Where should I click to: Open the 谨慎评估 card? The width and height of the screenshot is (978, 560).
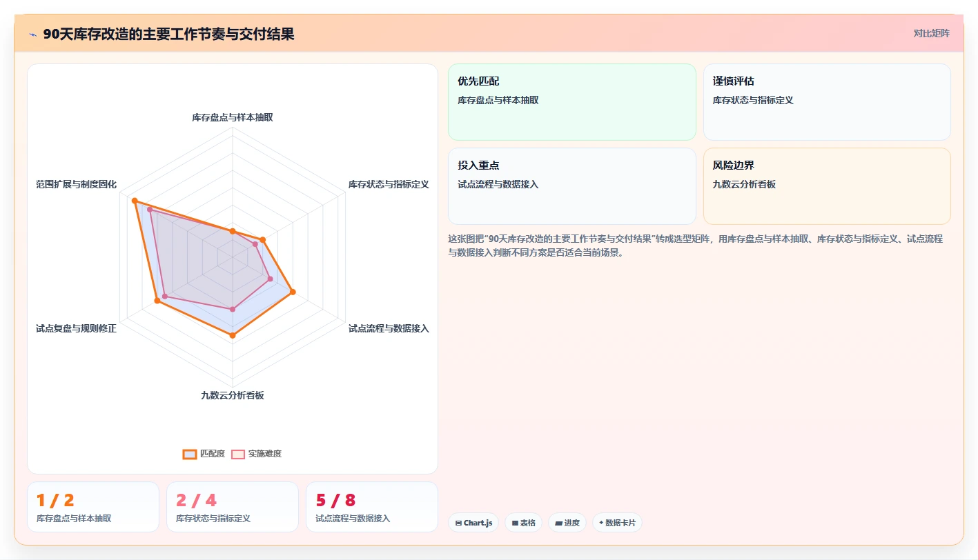coord(827,102)
